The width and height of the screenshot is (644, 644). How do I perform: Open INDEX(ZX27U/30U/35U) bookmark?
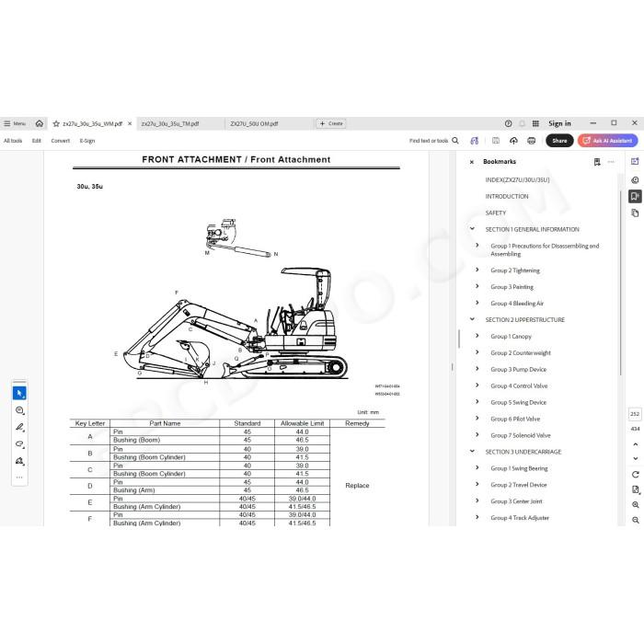517,180
